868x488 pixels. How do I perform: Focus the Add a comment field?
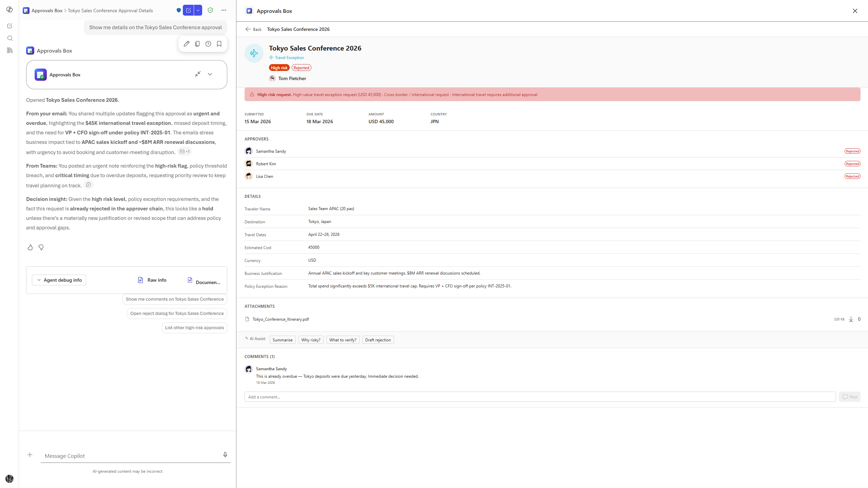(x=540, y=397)
